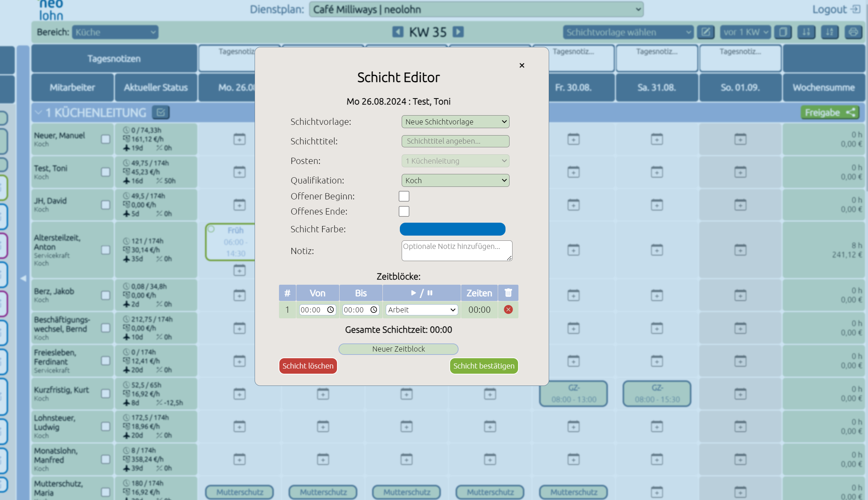Collapse left sidebar with arrow handle
The height and width of the screenshot is (500, 868).
coord(23,278)
